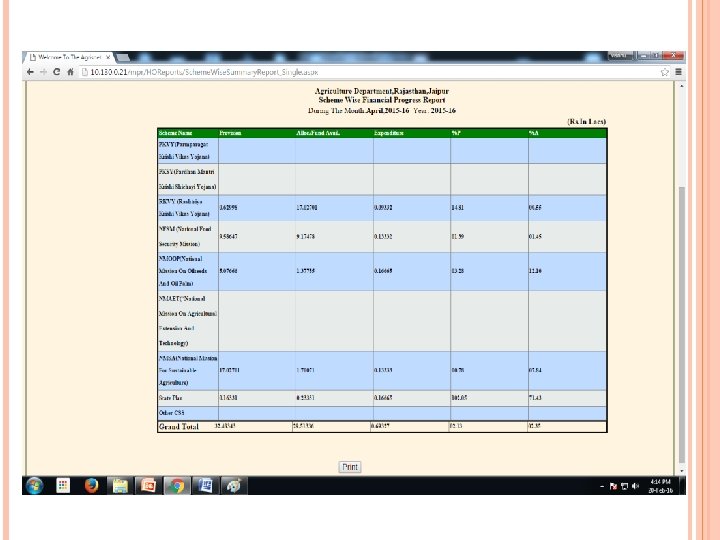This screenshot has width=720, height=540.
Task: Go to the browser Home icon
Action: coord(70,72)
